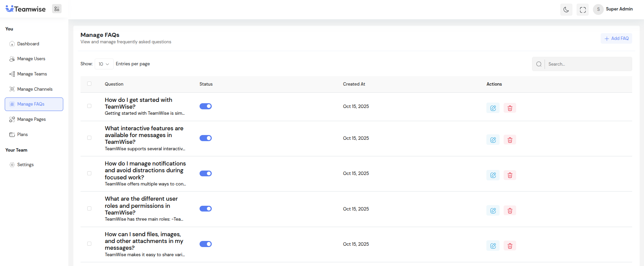The width and height of the screenshot is (644, 266).
Task: Click the sidebar grid toggle icon
Action: [x=57, y=9]
